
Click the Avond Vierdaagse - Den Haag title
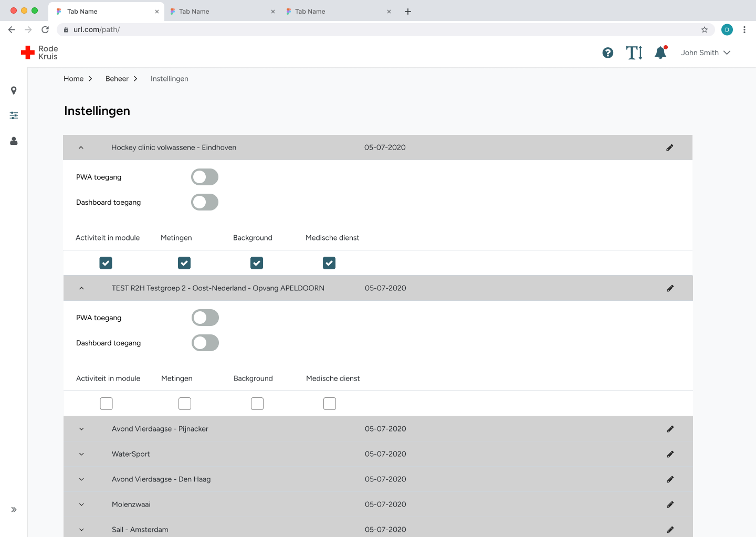click(161, 479)
